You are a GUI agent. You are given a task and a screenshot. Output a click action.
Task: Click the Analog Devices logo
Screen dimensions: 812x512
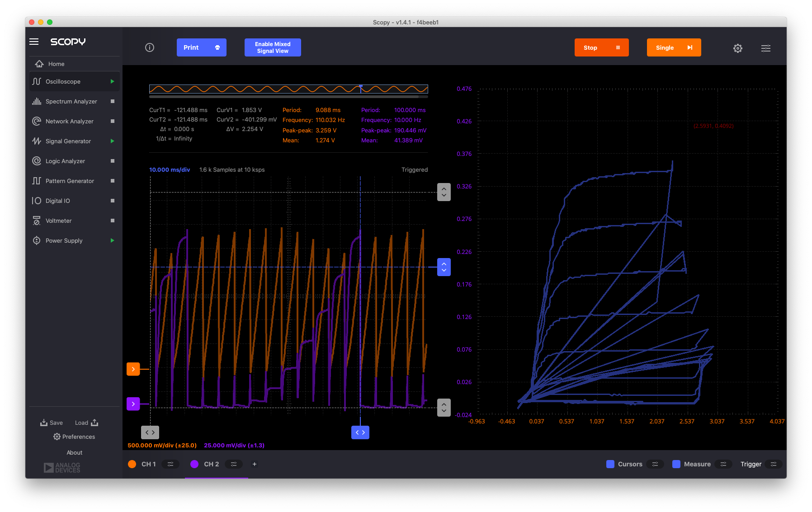click(62, 468)
